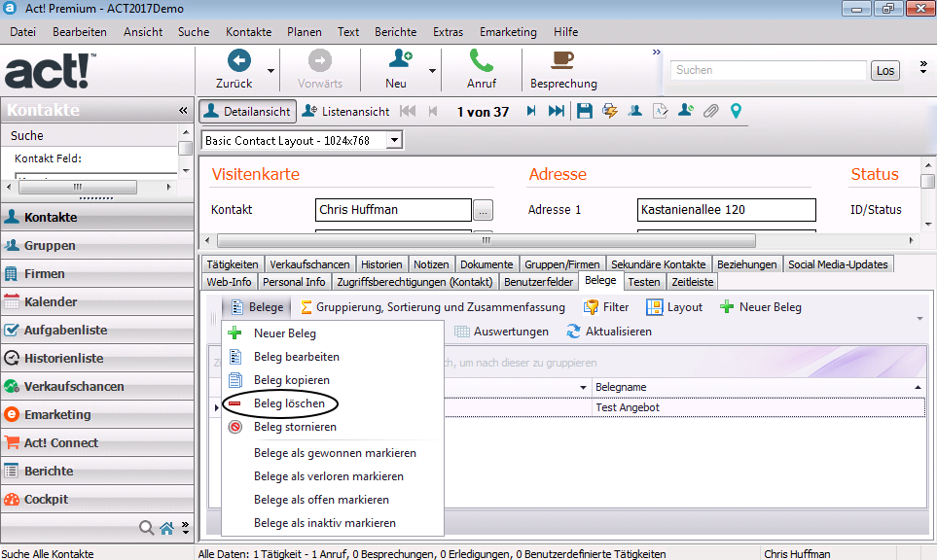Start a call with Anruf icon
Screen dimensions: 937x560
[481, 60]
